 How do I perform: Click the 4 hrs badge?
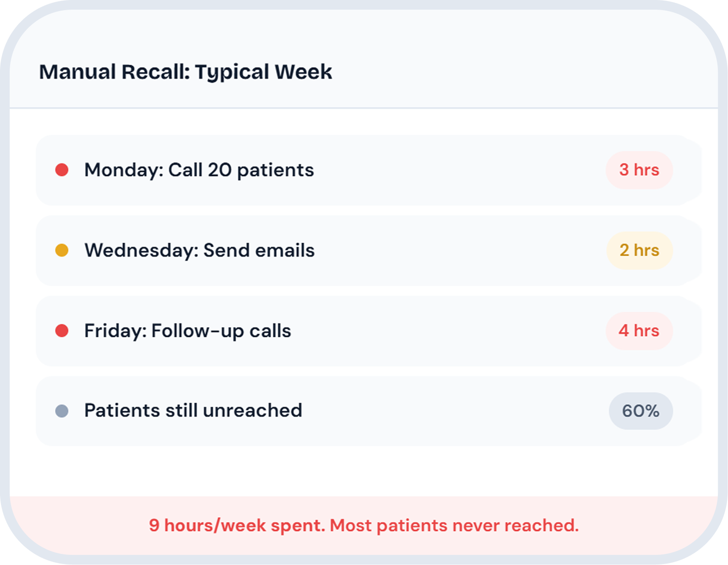[639, 331]
